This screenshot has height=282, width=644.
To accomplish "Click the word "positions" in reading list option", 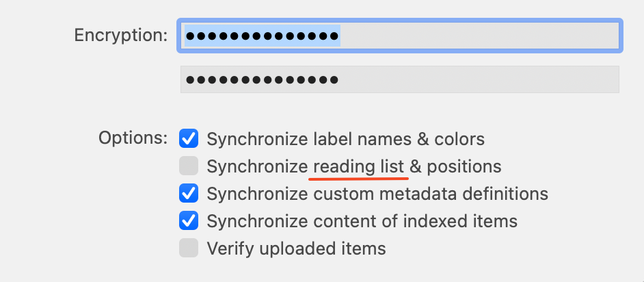I will click(x=464, y=167).
